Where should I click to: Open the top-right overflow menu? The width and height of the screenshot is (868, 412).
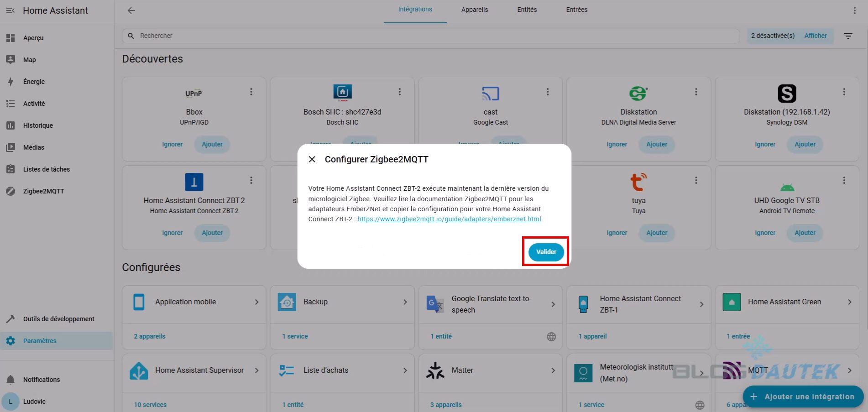(x=854, y=10)
